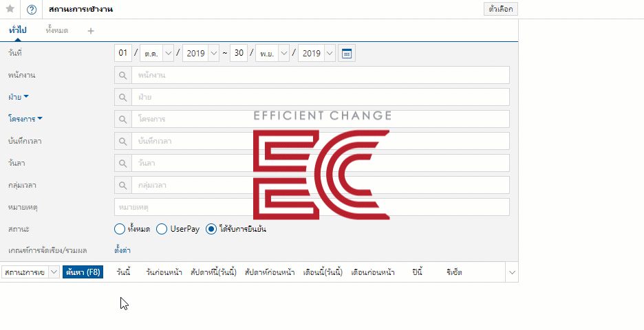Click the โครงการ input field
This screenshot has height=330, width=644.
pyautogui.click(x=321, y=119)
